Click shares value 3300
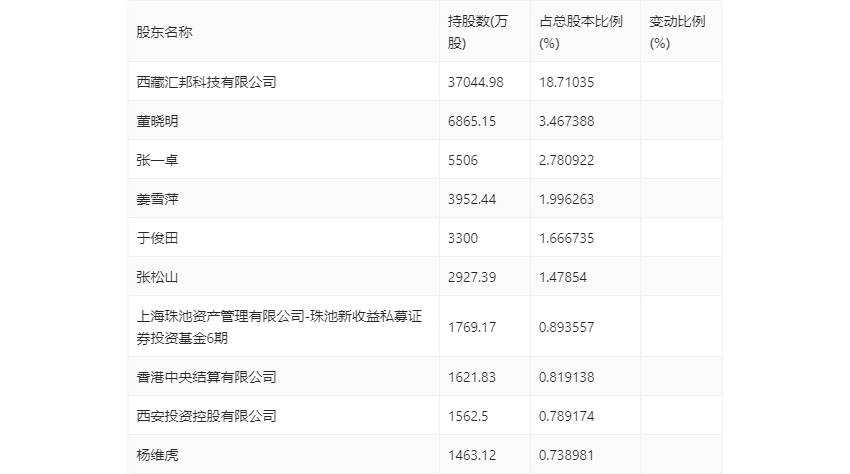 point(463,238)
